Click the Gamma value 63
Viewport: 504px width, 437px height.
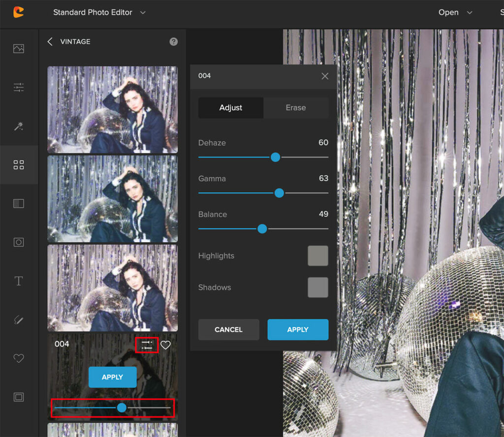(x=323, y=178)
